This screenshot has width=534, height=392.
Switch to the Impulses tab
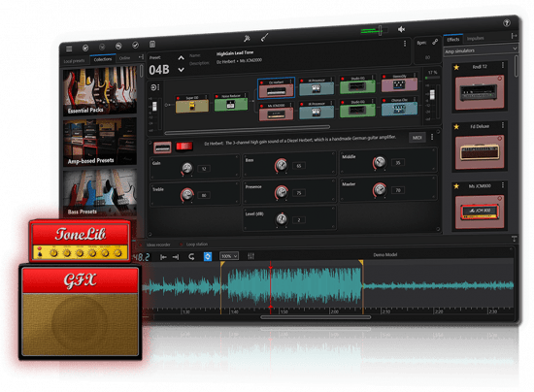coord(475,38)
